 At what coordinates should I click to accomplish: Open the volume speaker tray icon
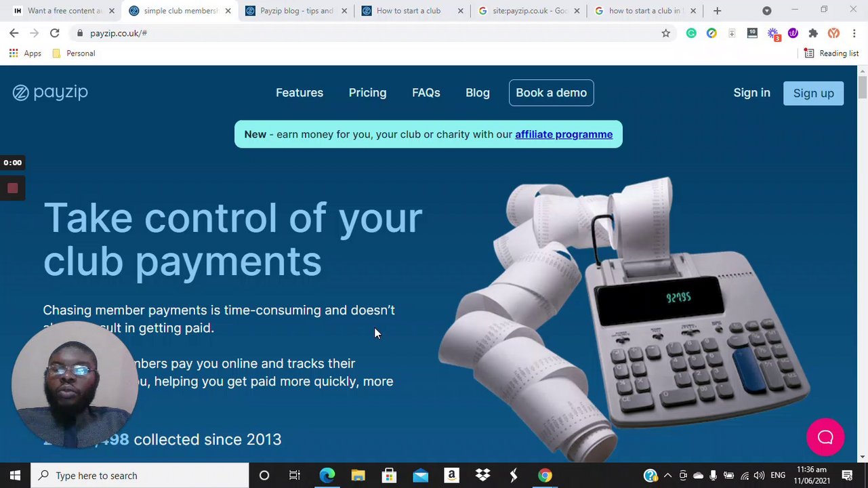[759, 475]
